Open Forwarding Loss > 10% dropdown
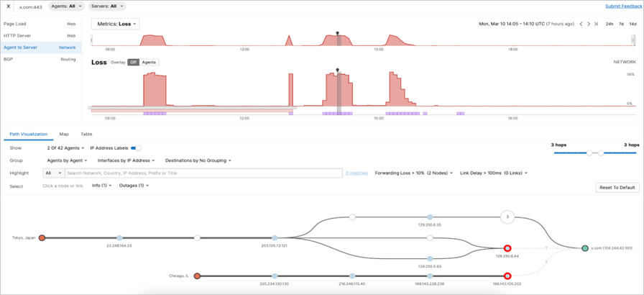The height and width of the screenshot is (295, 644). [414, 173]
